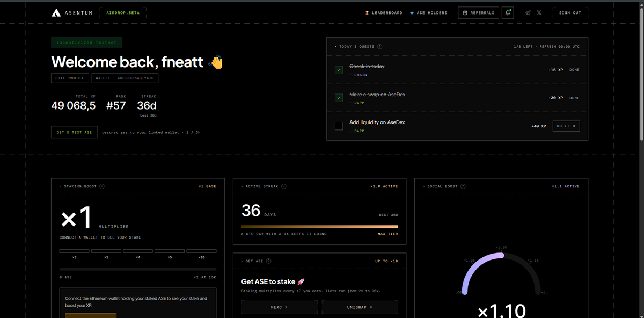
Task: Click the '×1 BASE' staking status
Action: (x=207, y=186)
